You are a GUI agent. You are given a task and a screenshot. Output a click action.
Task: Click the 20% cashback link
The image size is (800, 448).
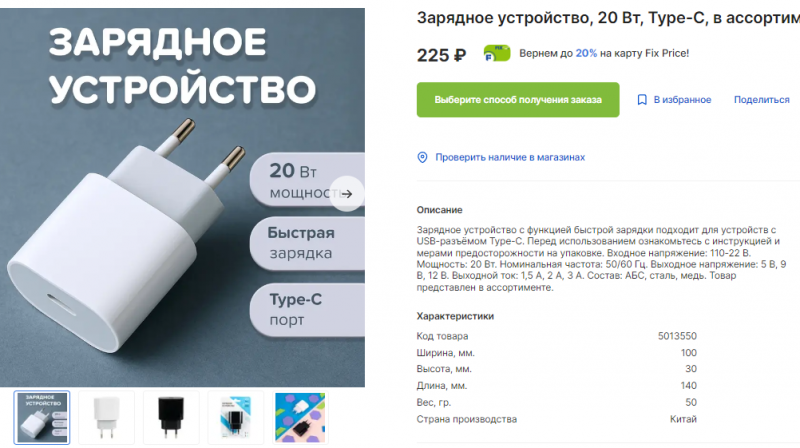[586, 53]
